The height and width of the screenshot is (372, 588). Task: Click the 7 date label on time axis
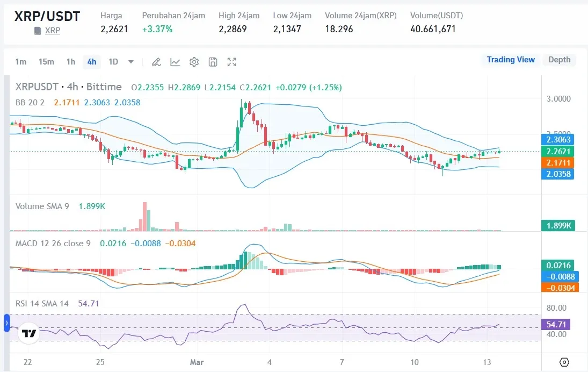pyautogui.click(x=342, y=362)
